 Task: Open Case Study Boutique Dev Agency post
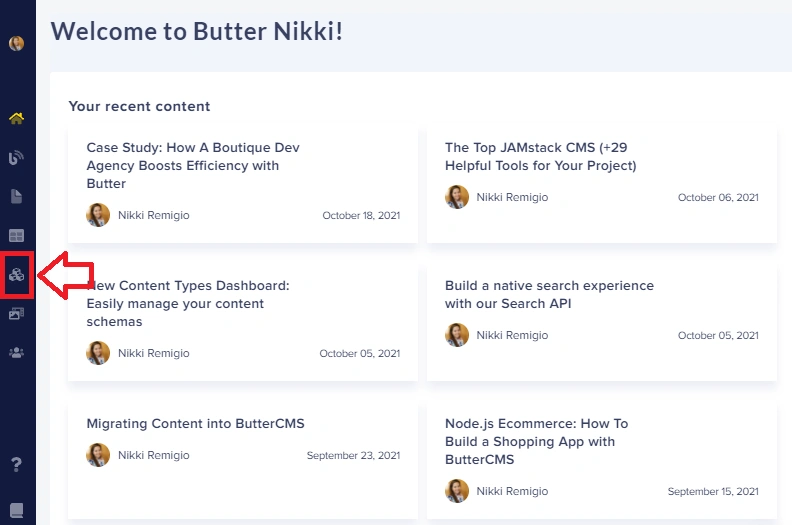[193, 165]
